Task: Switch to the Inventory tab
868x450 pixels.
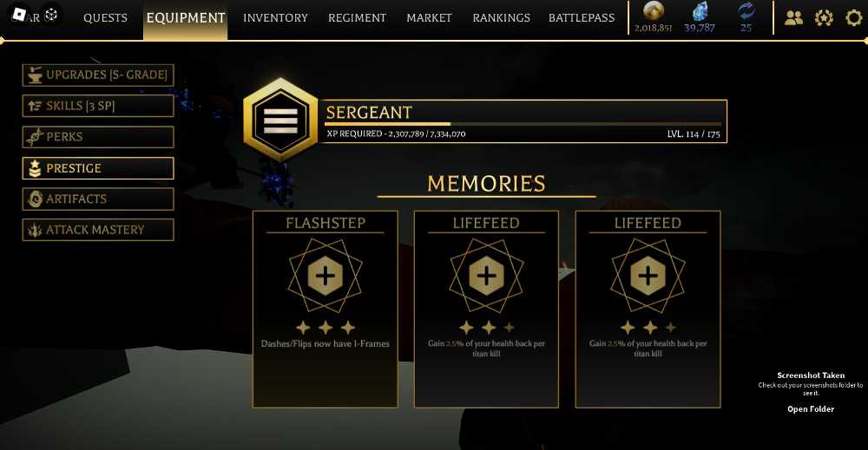Action: point(275,17)
